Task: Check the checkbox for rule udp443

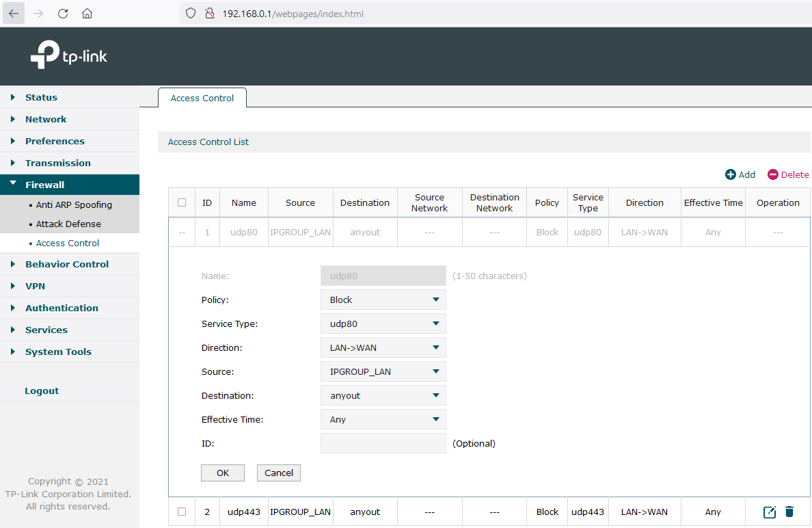Action: point(182,512)
